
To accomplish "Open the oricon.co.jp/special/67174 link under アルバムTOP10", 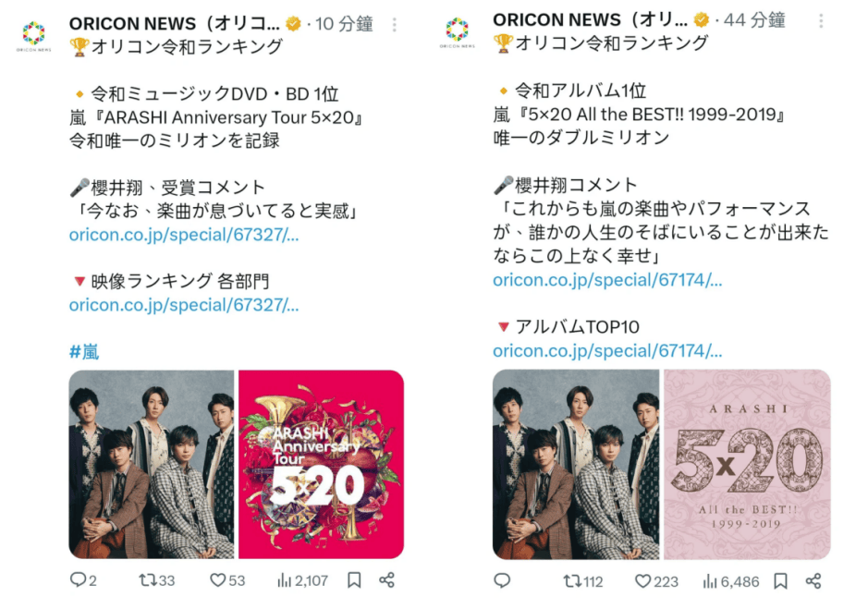I will [x=607, y=350].
